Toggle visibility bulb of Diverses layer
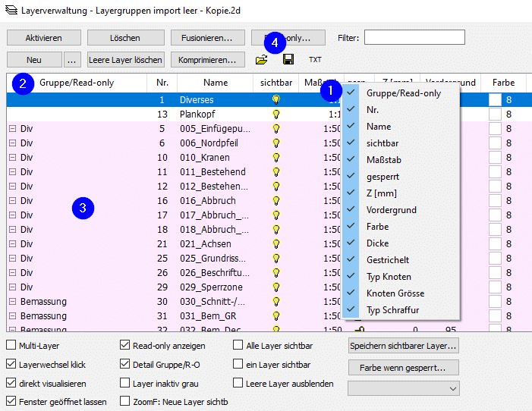 click(x=276, y=99)
